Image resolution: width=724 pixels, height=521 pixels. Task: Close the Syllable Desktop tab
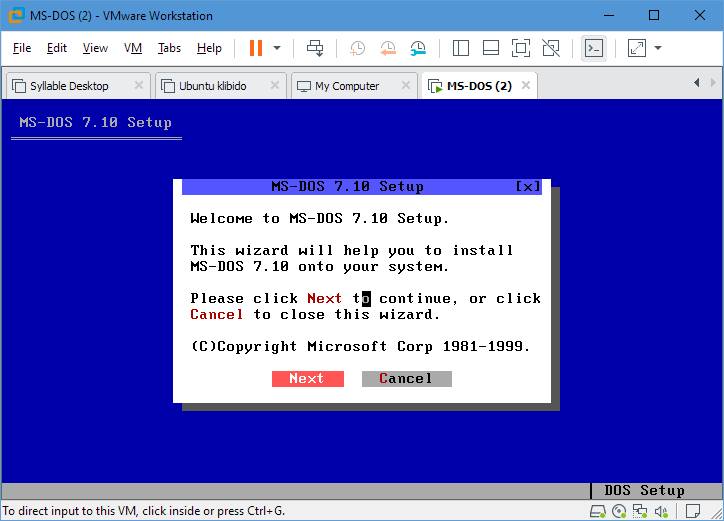pyautogui.click(x=139, y=85)
